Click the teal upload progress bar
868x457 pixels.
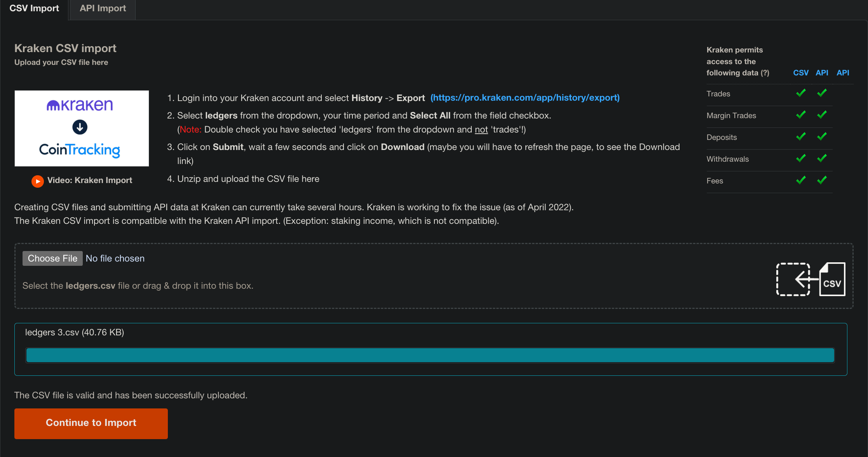point(430,355)
